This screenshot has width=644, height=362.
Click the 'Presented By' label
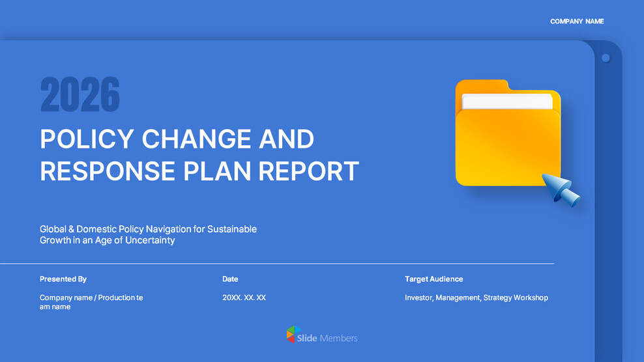63,279
